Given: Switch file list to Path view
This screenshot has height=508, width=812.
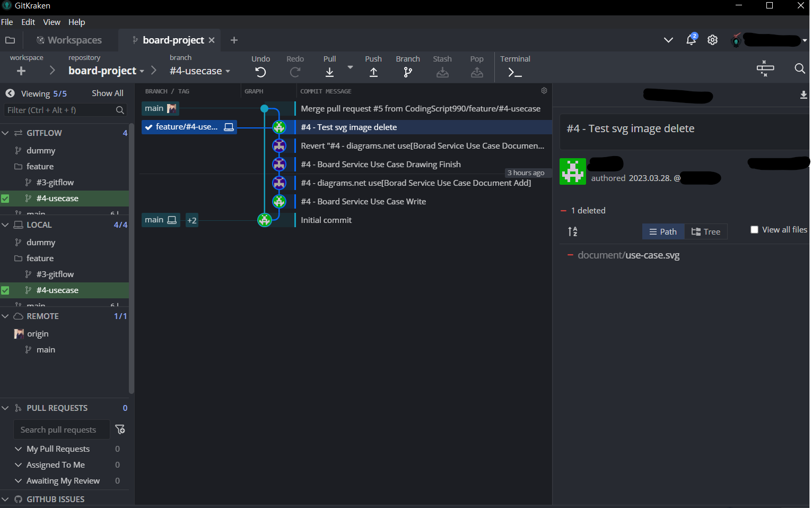Looking at the screenshot, I should (x=663, y=231).
